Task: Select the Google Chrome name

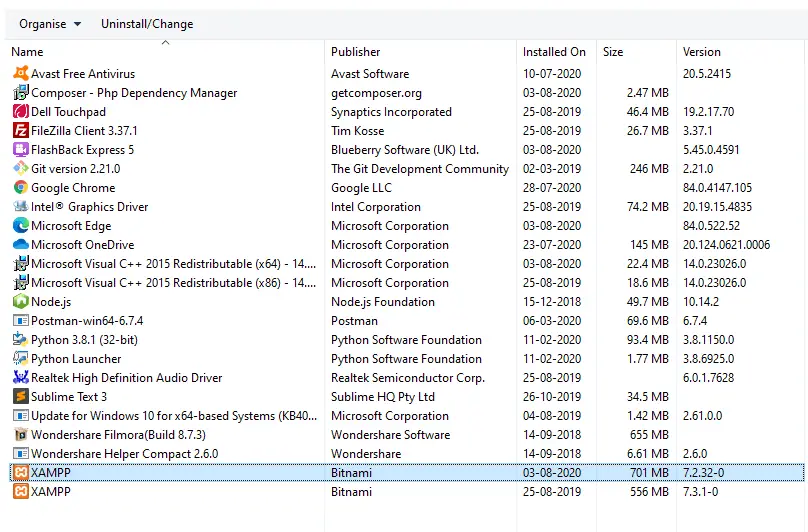Action: pyautogui.click(x=73, y=188)
